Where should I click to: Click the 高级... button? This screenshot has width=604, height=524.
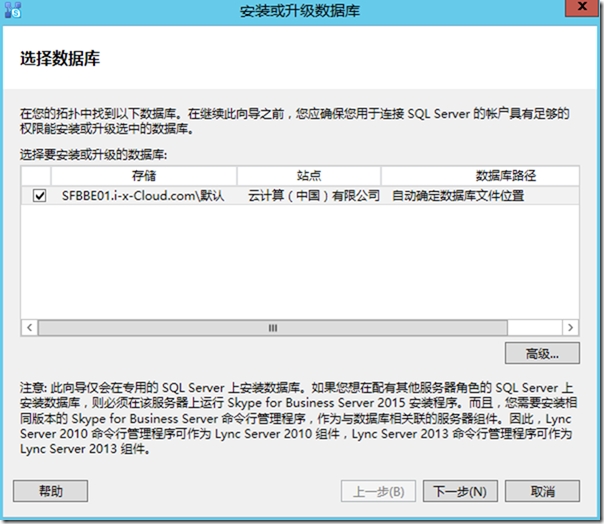(x=542, y=353)
